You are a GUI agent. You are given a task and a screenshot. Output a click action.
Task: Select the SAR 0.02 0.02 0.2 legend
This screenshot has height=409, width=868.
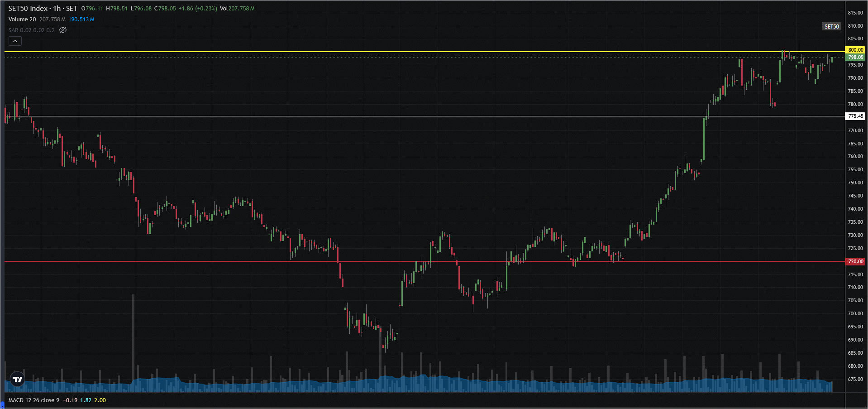pos(31,30)
